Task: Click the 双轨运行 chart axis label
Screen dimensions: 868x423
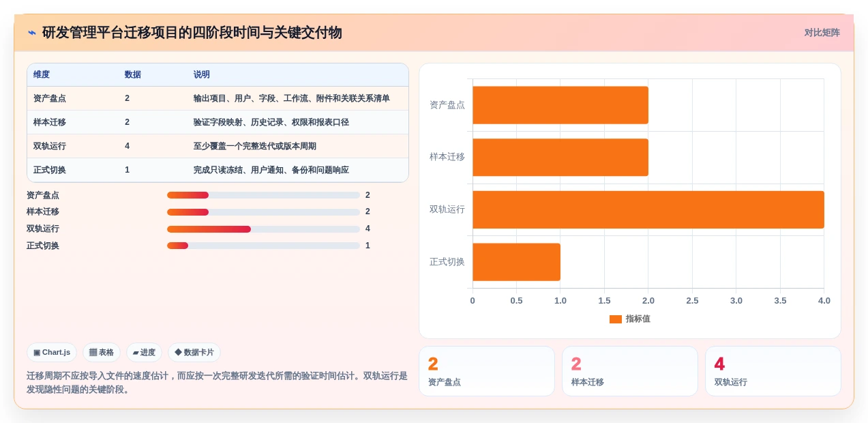Action: (447, 209)
